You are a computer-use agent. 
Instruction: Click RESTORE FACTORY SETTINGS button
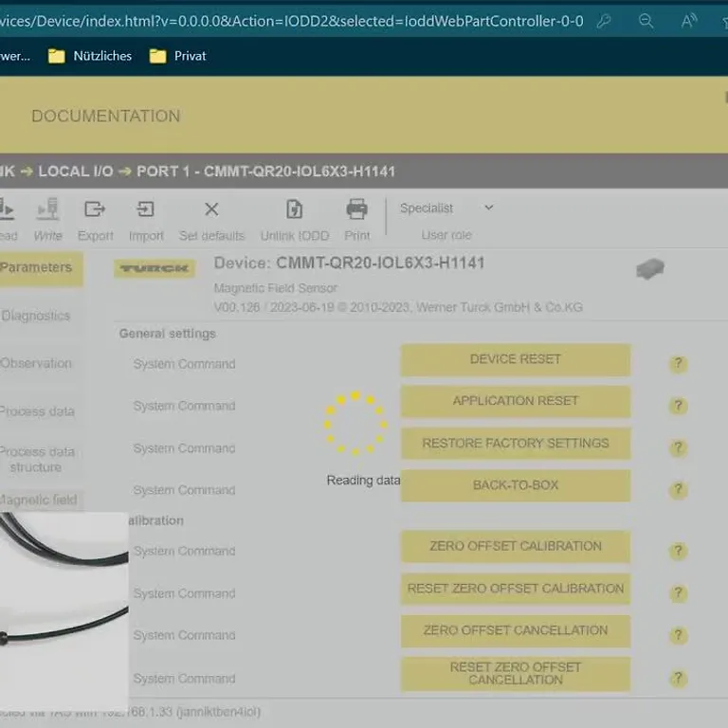click(516, 444)
